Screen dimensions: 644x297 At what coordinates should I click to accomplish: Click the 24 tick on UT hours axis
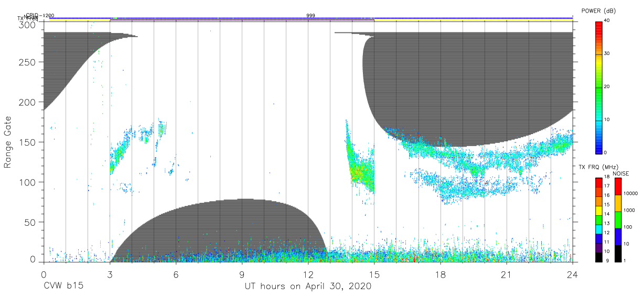click(x=573, y=274)
